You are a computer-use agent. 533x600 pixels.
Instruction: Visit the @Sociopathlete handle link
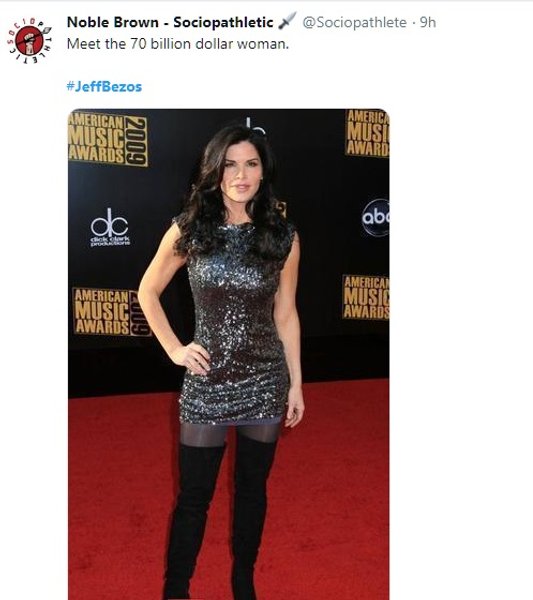pos(354,22)
